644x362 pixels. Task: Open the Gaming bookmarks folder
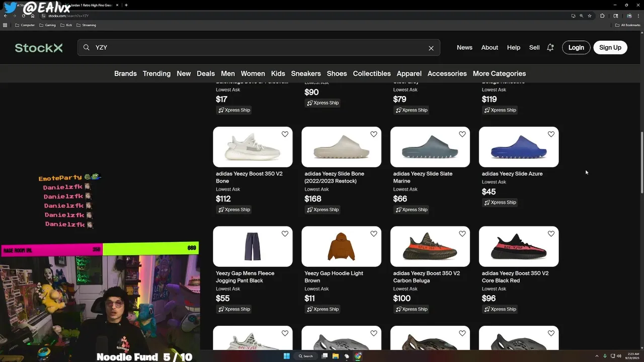tap(47, 25)
